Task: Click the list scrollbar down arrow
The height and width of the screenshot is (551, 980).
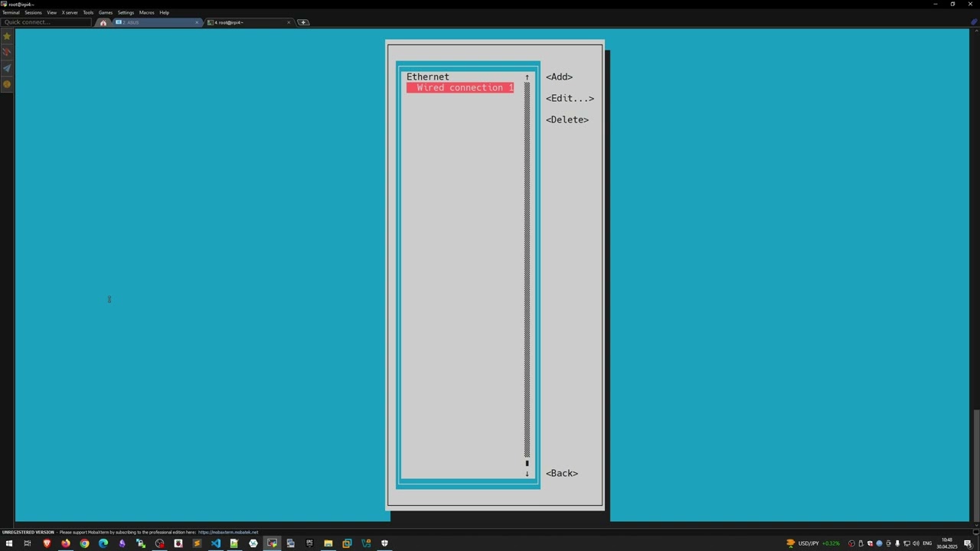Action: click(x=527, y=474)
